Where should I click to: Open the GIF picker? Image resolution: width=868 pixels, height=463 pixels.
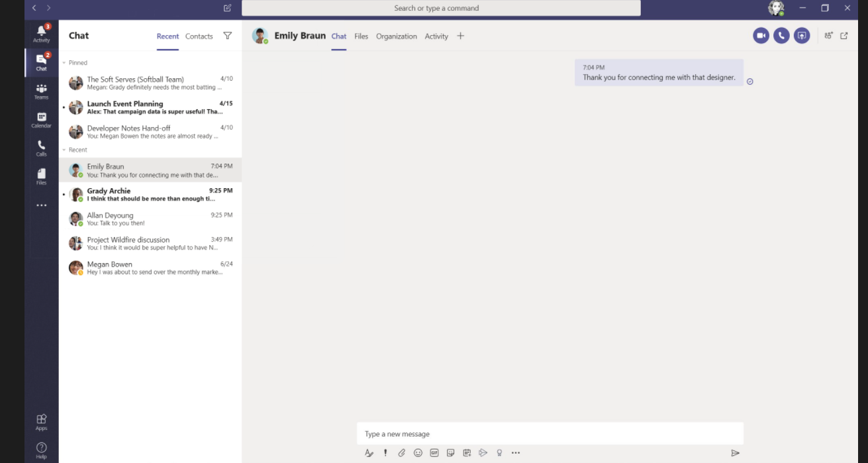pos(434,452)
